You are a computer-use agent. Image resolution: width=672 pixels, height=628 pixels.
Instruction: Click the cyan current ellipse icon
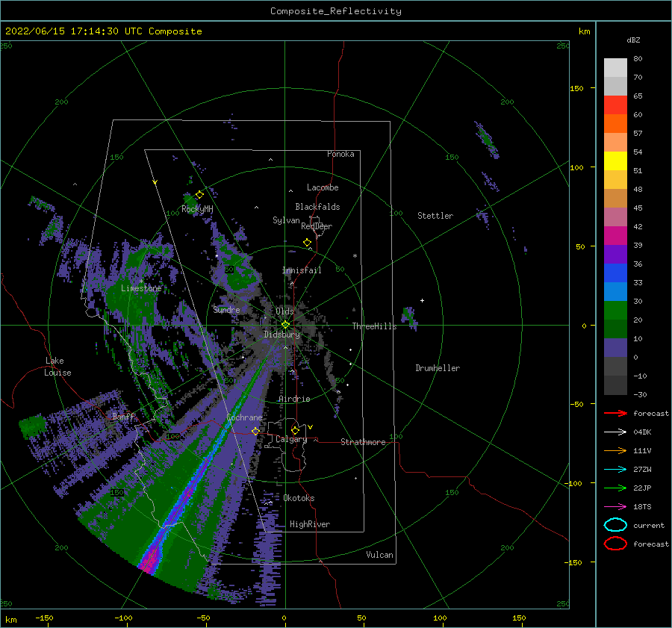click(x=615, y=525)
